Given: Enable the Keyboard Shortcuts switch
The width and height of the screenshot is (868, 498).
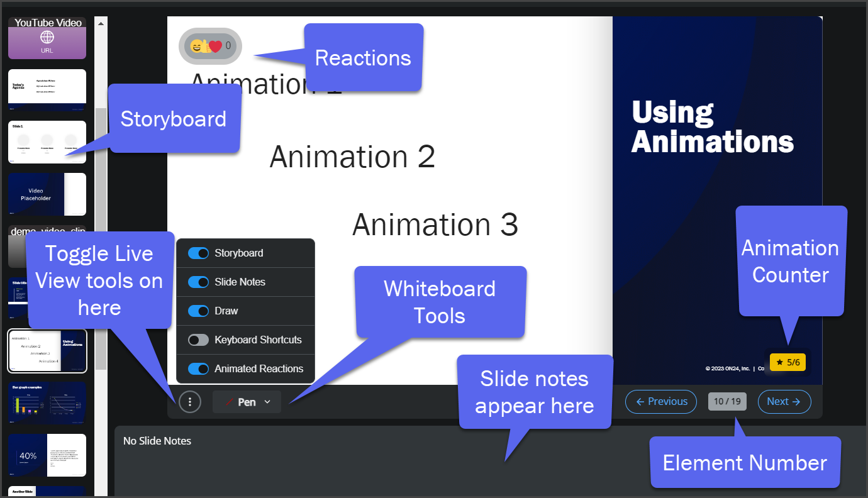Looking at the screenshot, I should coord(198,340).
